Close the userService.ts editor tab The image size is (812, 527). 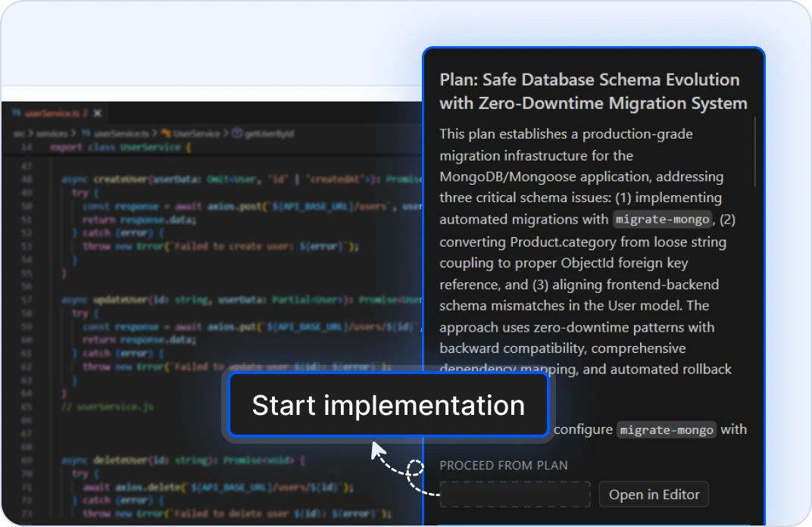pyautogui.click(x=97, y=114)
